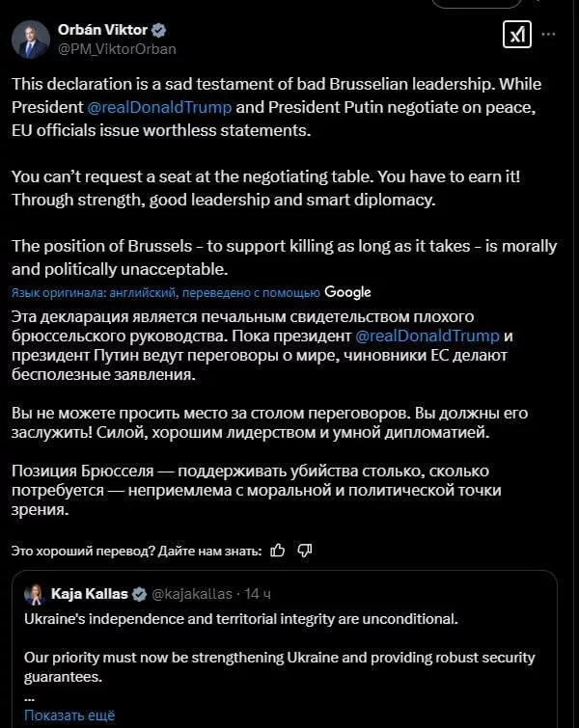Click the Google logo in translation note

[347, 292]
